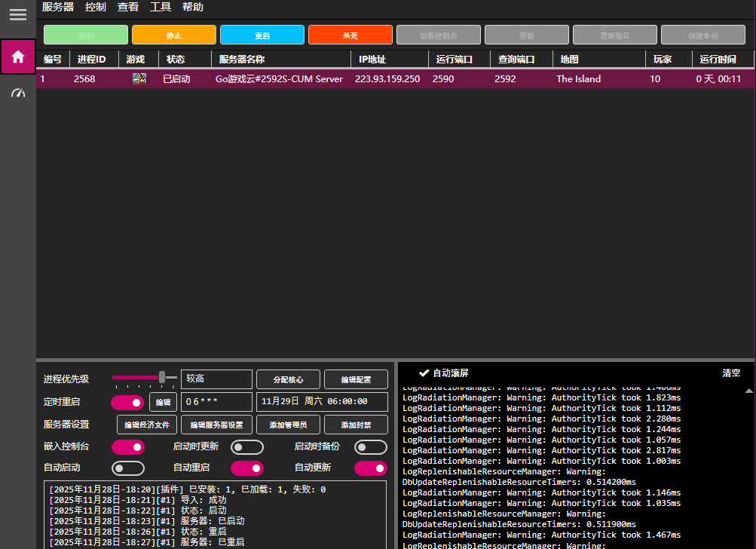Viewport: 756px width, 549px height.
Task: Click the cron schedule field 0 6 * * *
Action: point(216,402)
